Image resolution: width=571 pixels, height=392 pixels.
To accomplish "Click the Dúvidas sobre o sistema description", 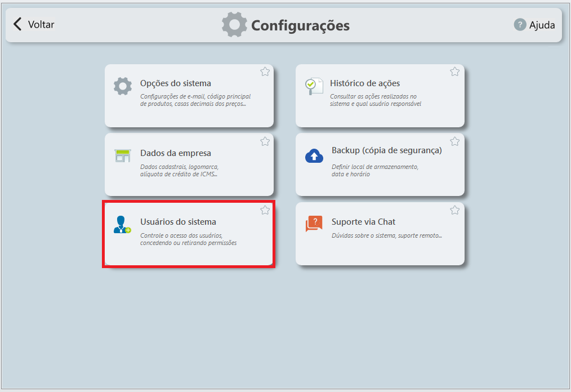I will (x=387, y=236).
